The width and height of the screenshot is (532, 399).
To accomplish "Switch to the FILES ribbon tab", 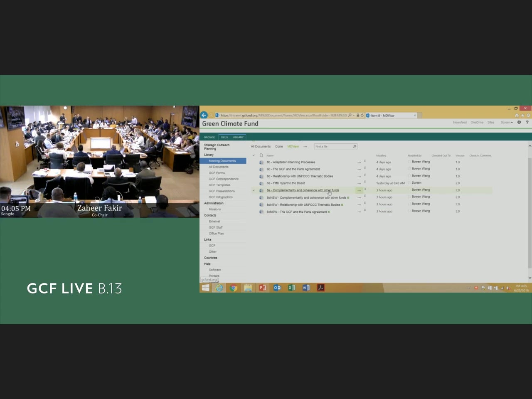I will pyautogui.click(x=224, y=137).
